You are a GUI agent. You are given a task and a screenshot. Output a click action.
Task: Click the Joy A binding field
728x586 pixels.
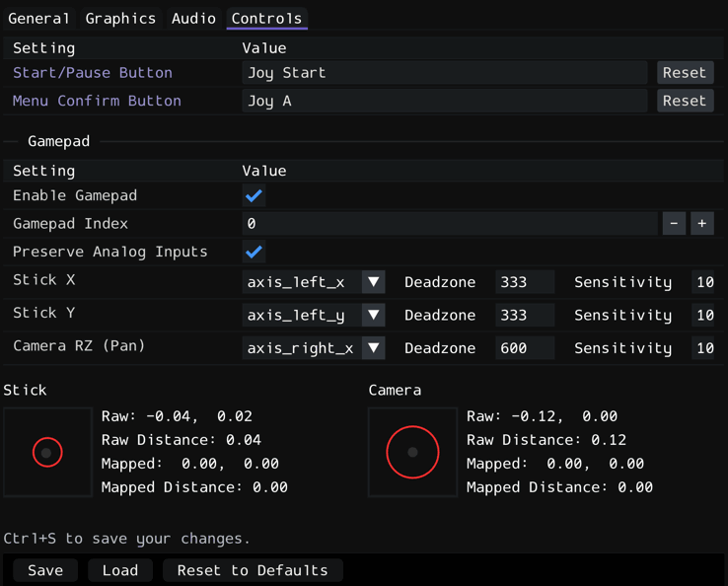[444, 101]
